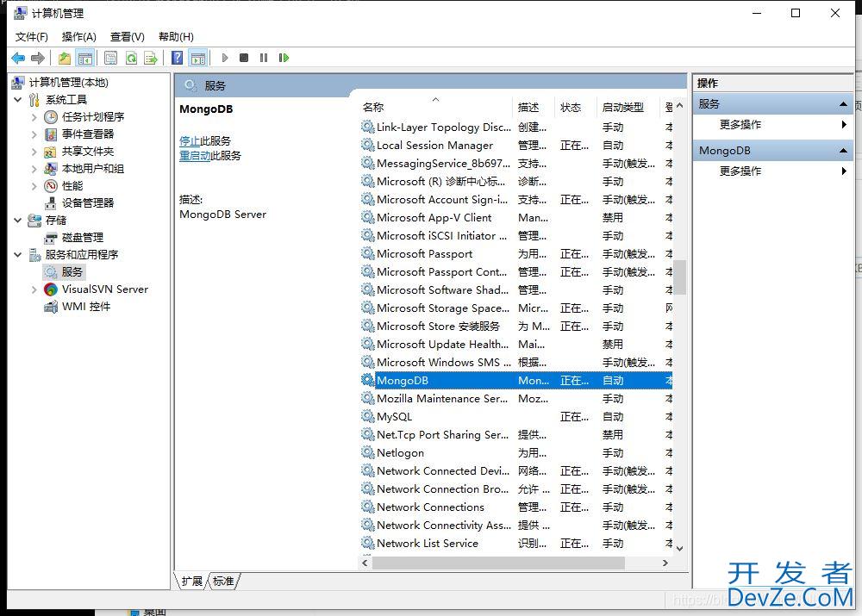Sort services by 名称 column header
Screen dimensions: 862x616
(x=437, y=107)
